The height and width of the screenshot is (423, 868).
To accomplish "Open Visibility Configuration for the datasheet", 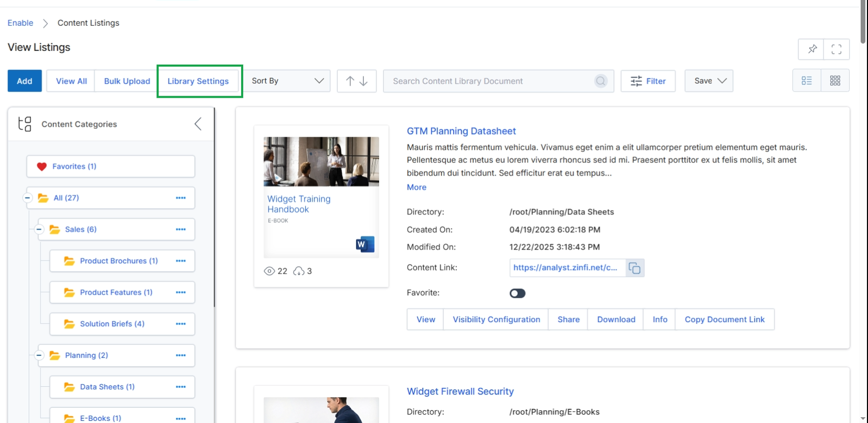I will [496, 319].
